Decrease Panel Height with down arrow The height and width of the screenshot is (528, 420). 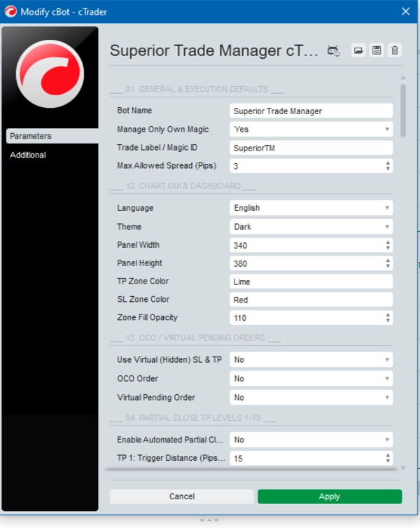coord(388,266)
